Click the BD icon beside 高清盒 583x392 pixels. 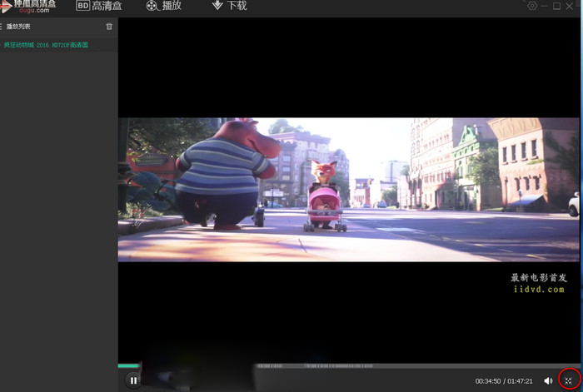[83, 6]
